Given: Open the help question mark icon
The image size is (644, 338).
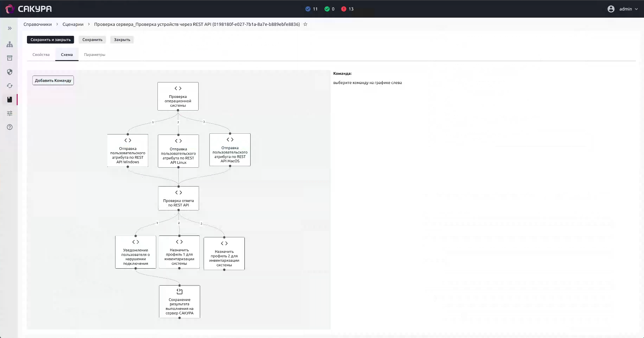Looking at the screenshot, I should click(10, 127).
